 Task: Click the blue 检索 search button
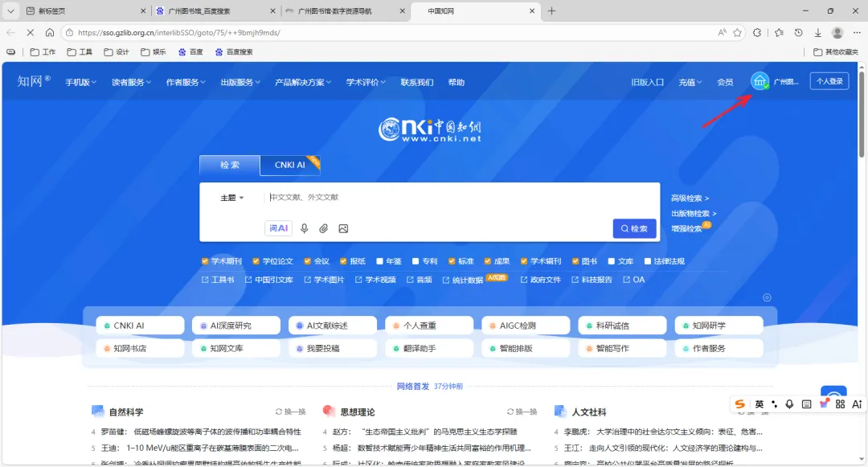point(634,228)
